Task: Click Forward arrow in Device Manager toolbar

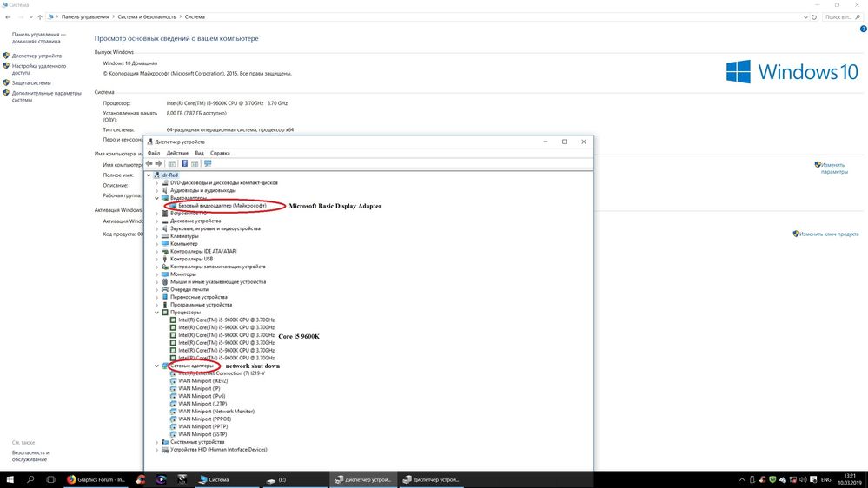Action: (159, 163)
